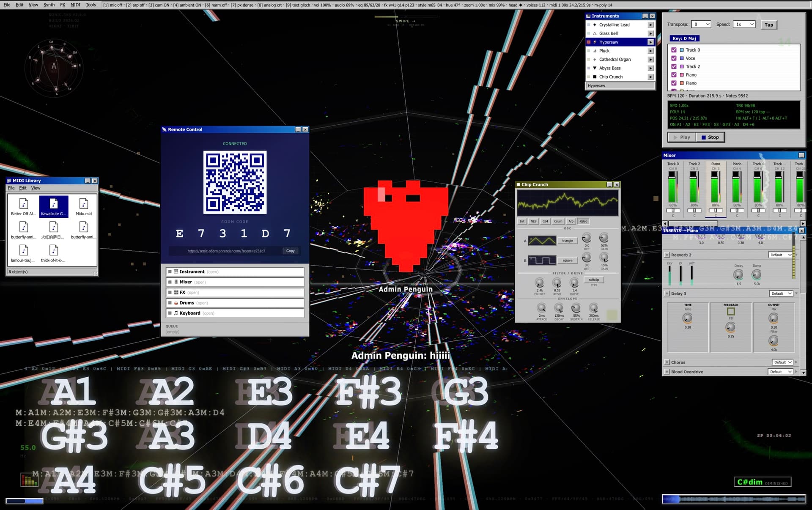This screenshot has height=510, width=812.
Task: Click the Chip Crunch entry in Instruments list
Action: coord(612,77)
